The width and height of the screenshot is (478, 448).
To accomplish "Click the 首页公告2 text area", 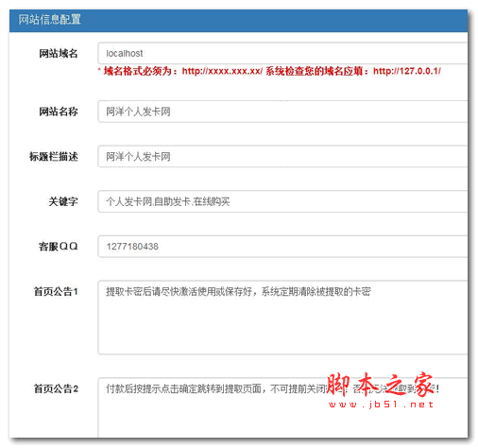I will [282, 407].
